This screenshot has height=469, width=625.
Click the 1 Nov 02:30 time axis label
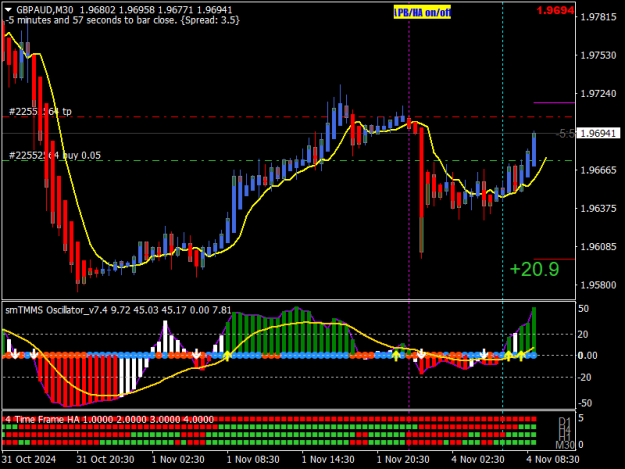(178, 459)
